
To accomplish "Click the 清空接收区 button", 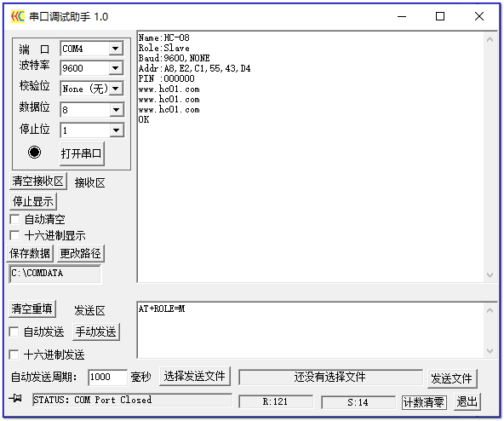I will [38, 181].
